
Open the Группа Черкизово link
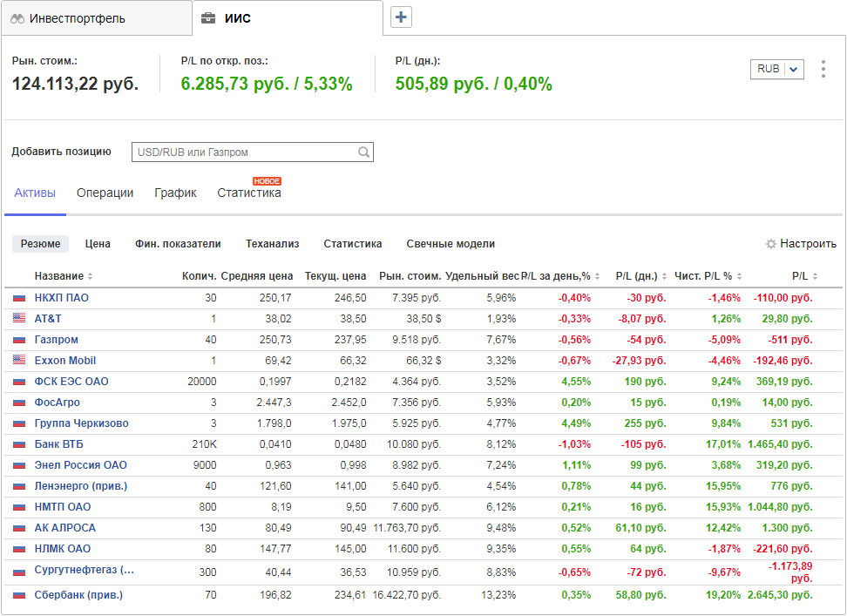pos(82,423)
